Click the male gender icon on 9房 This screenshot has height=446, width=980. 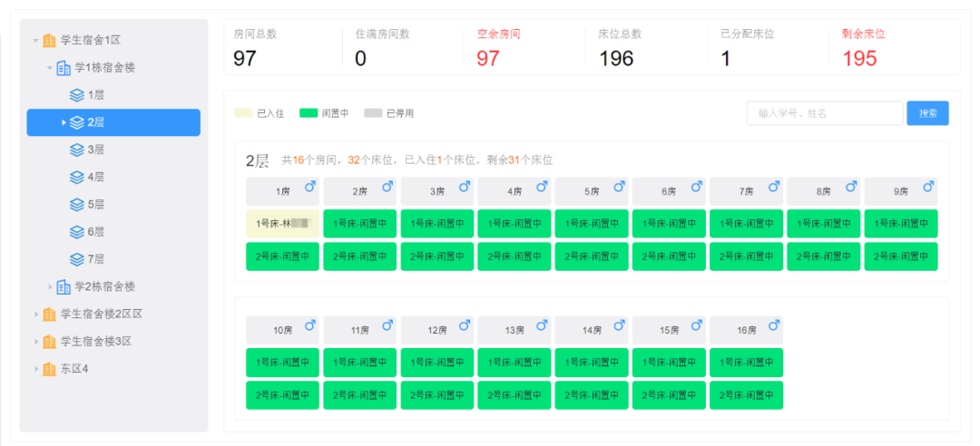(928, 187)
